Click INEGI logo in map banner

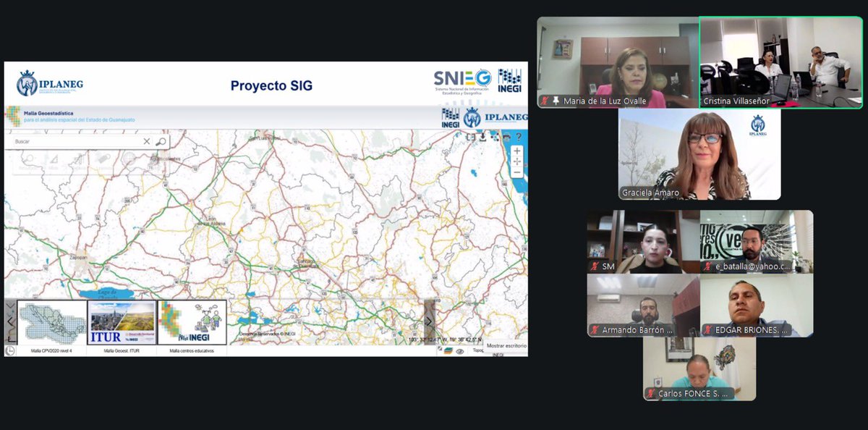pyautogui.click(x=450, y=117)
